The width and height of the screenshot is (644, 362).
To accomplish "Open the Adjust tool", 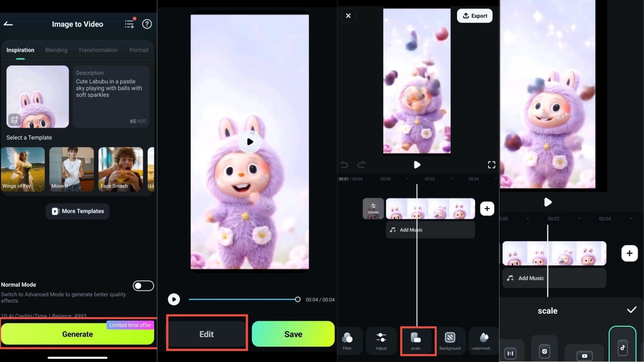I will (x=381, y=341).
